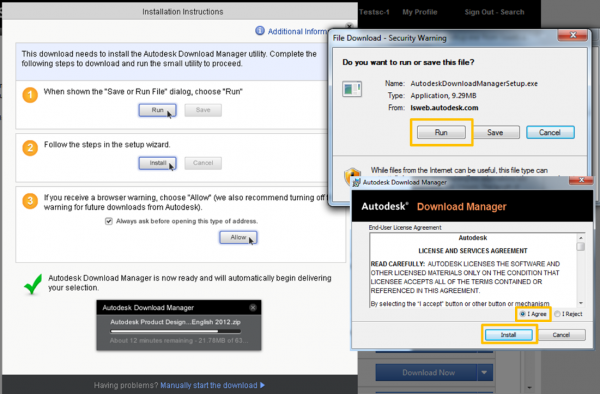This screenshot has height=394, width=600.
Task: Click Install in the Download Manager installer
Action: pos(509,335)
